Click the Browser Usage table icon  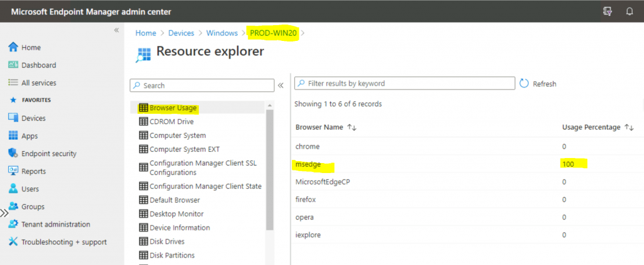pos(143,108)
